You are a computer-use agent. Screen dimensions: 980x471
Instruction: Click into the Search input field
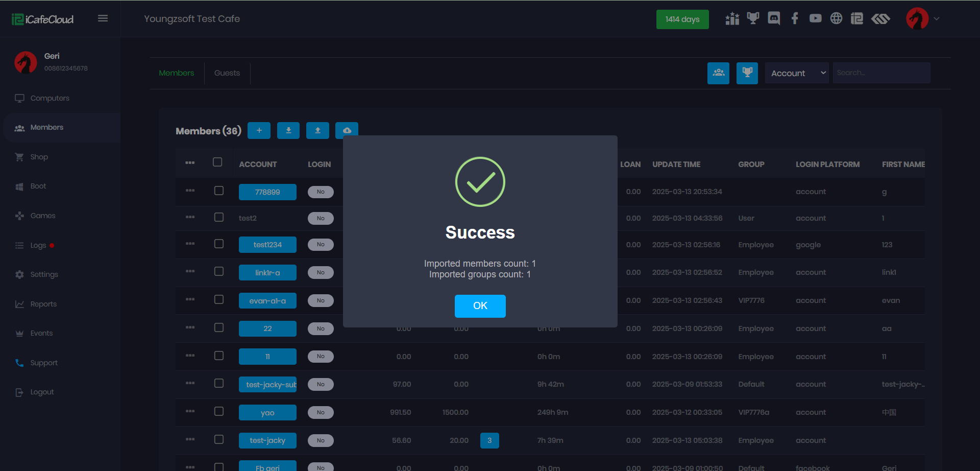click(x=881, y=73)
